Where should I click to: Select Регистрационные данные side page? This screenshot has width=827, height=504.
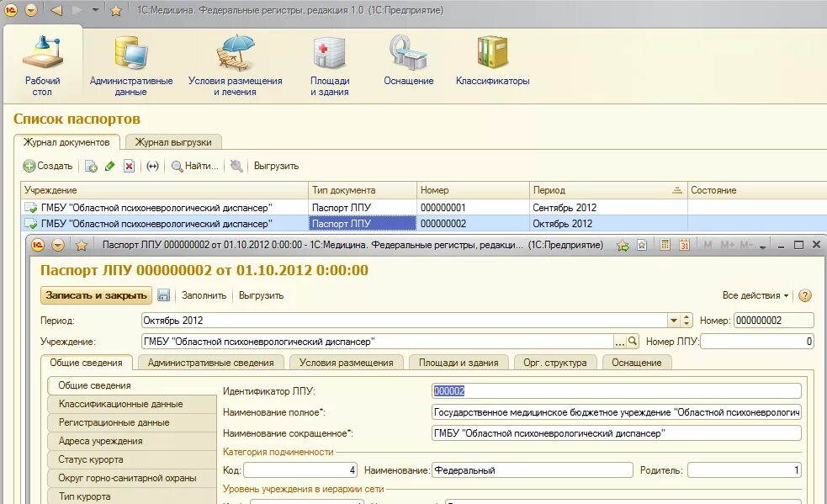coord(132,422)
